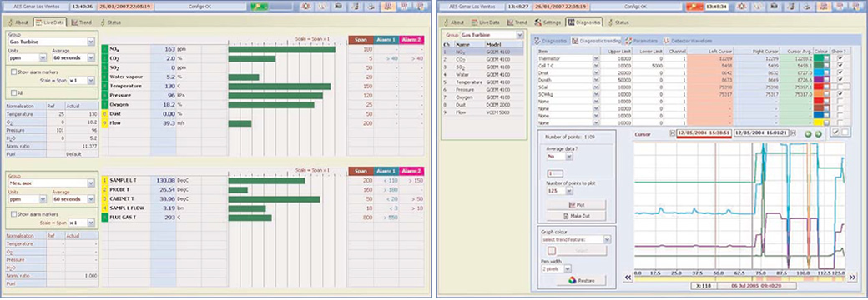Click the green next-cursor arrow above the graph
Screen dimensions: 868x300
[818, 133]
